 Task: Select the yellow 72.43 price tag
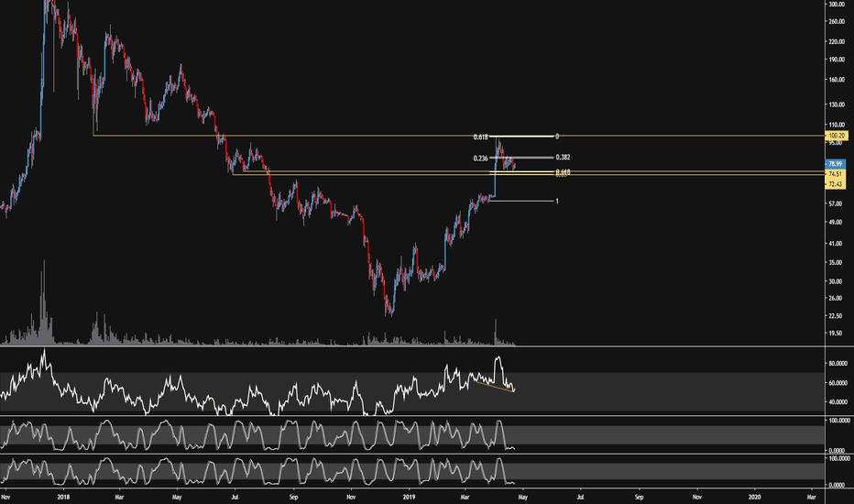tap(835, 185)
